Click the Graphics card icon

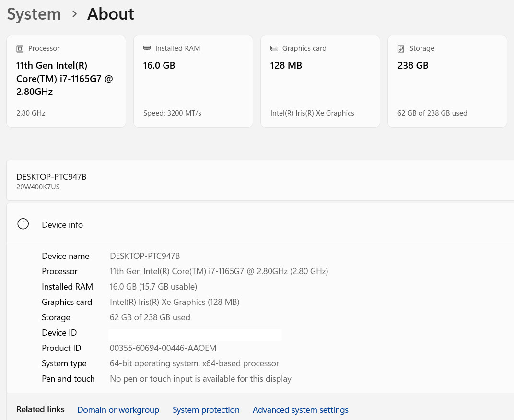[x=274, y=48]
